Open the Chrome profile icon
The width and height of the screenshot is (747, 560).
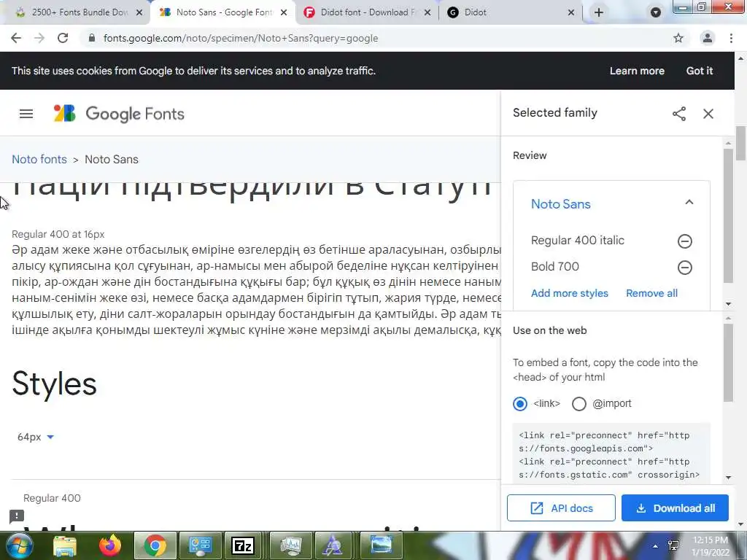[708, 38]
